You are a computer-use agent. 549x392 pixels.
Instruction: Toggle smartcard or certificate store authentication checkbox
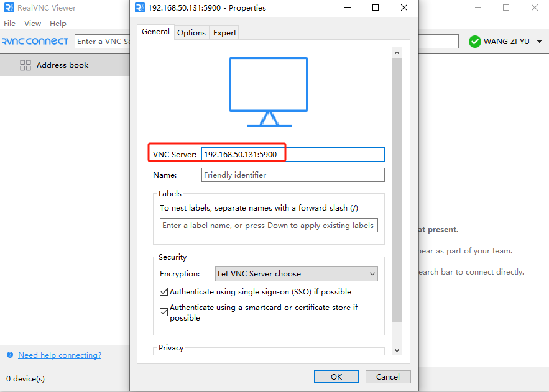[164, 312]
